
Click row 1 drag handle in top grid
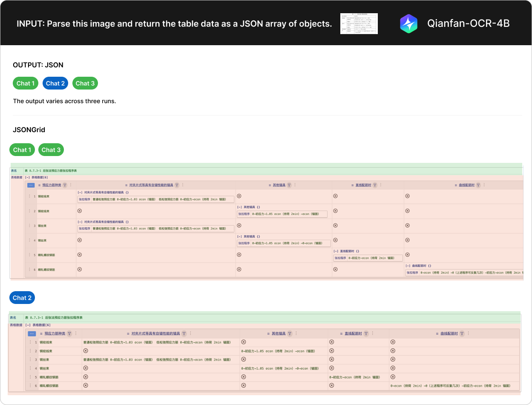[x=29, y=196]
